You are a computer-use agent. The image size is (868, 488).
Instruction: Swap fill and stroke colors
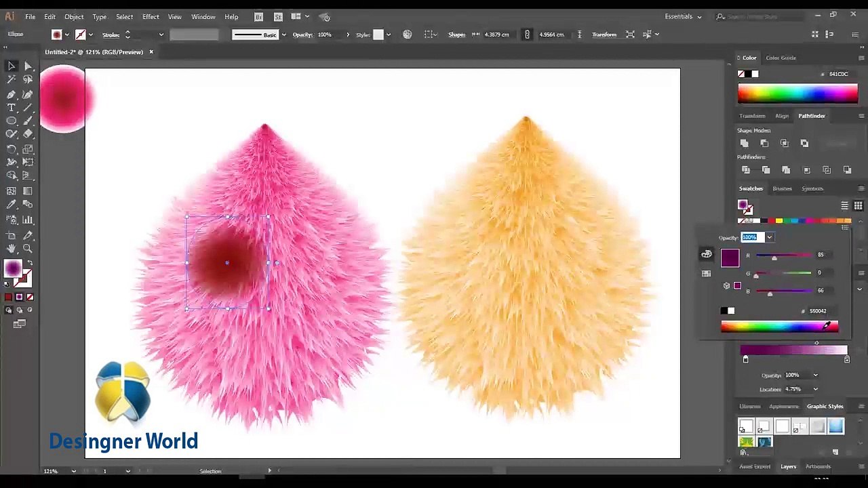(x=29, y=263)
